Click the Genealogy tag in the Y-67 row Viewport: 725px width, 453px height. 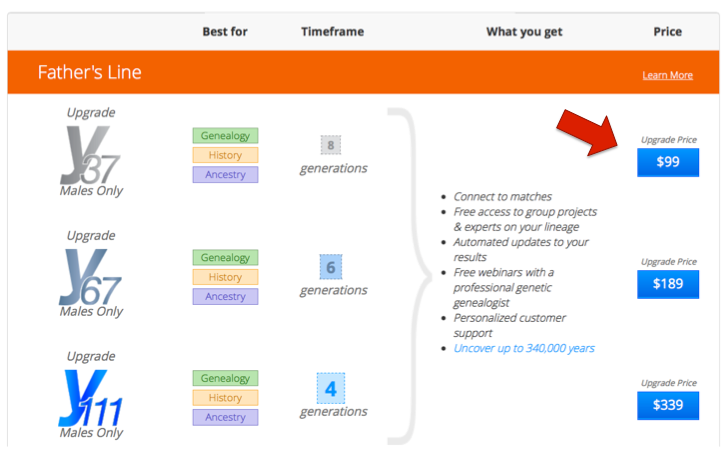click(x=225, y=257)
